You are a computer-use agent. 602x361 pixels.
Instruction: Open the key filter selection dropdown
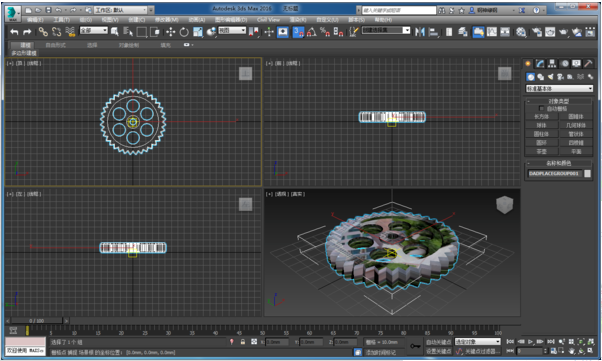click(478, 341)
